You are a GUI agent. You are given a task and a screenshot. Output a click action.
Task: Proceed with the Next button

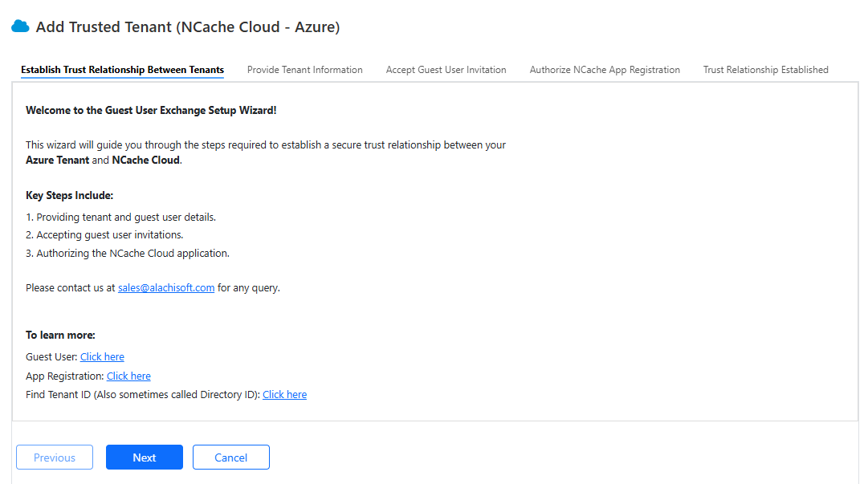(x=144, y=457)
